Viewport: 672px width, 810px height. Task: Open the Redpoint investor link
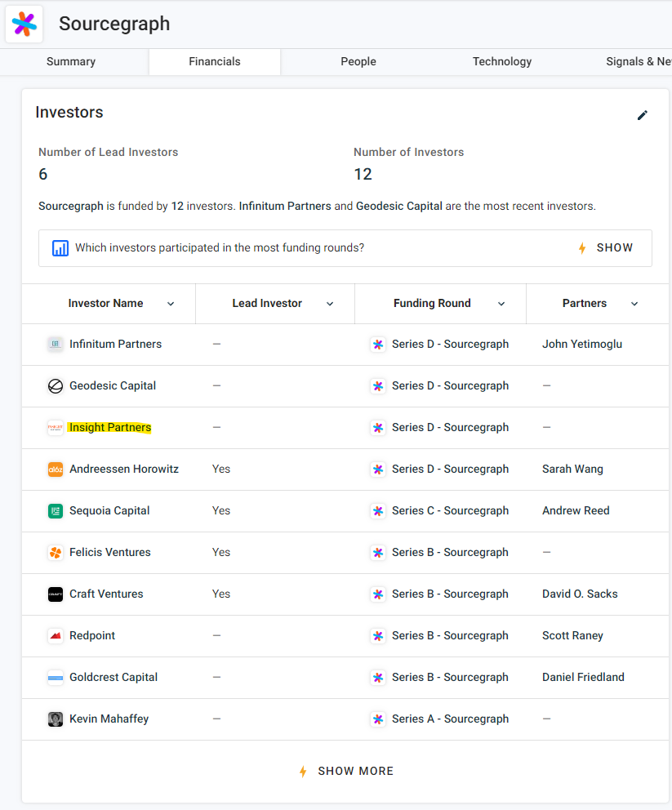pyautogui.click(x=92, y=636)
